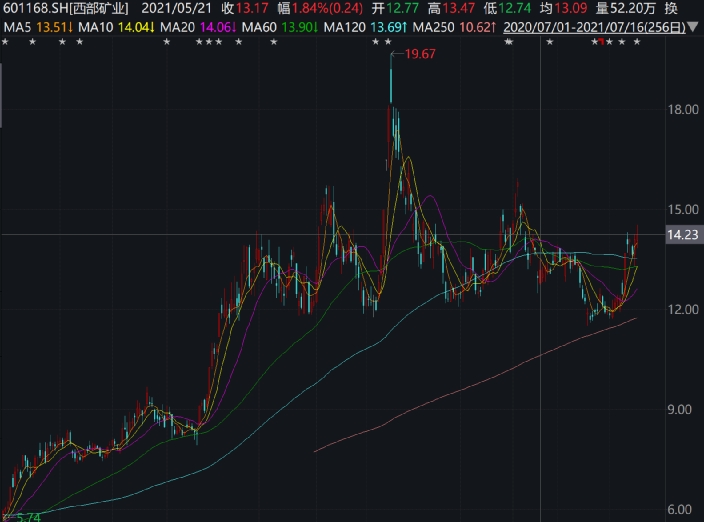Image resolution: width=704 pixels, height=522 pixels.
Task: Click the red event marker among the right stars
Action: tap(600, 43)
